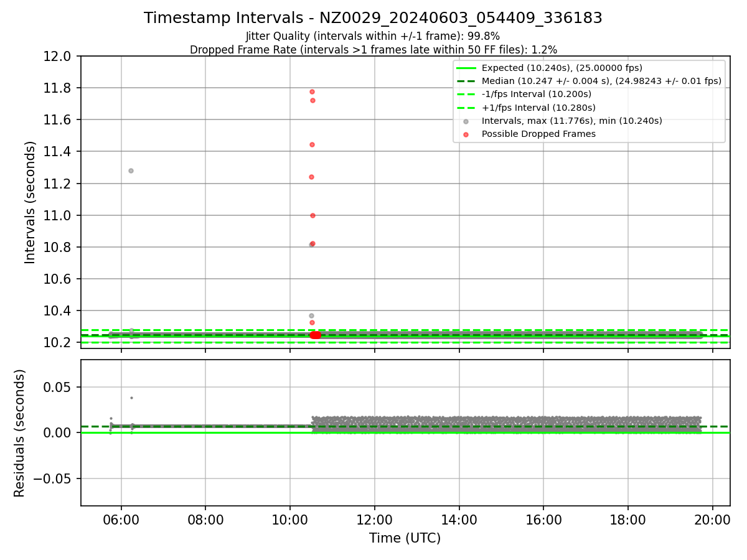Click the Residuals (seconds) y-axis label
Screen dimensions: 747x560
coord(19,433)
